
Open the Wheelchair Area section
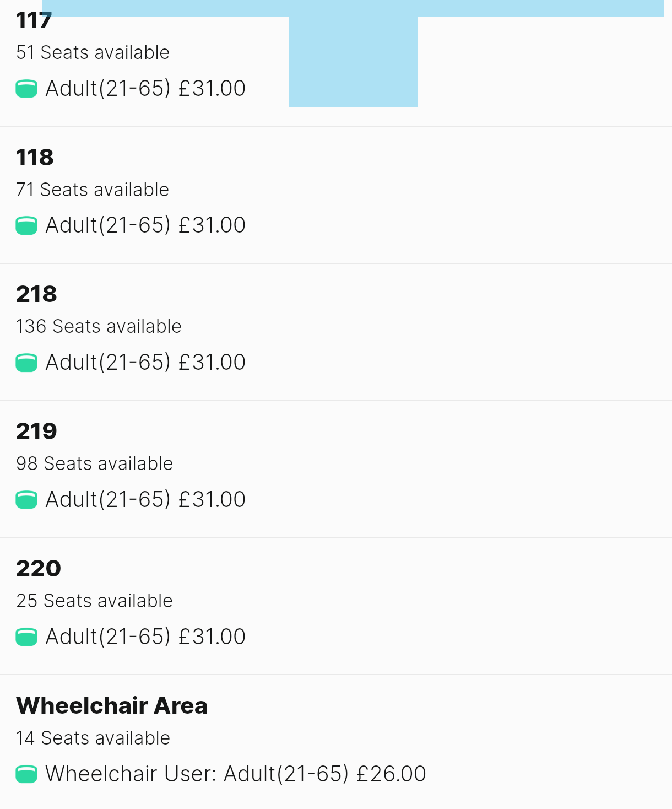pyautogui.click(x=112, y=706)
